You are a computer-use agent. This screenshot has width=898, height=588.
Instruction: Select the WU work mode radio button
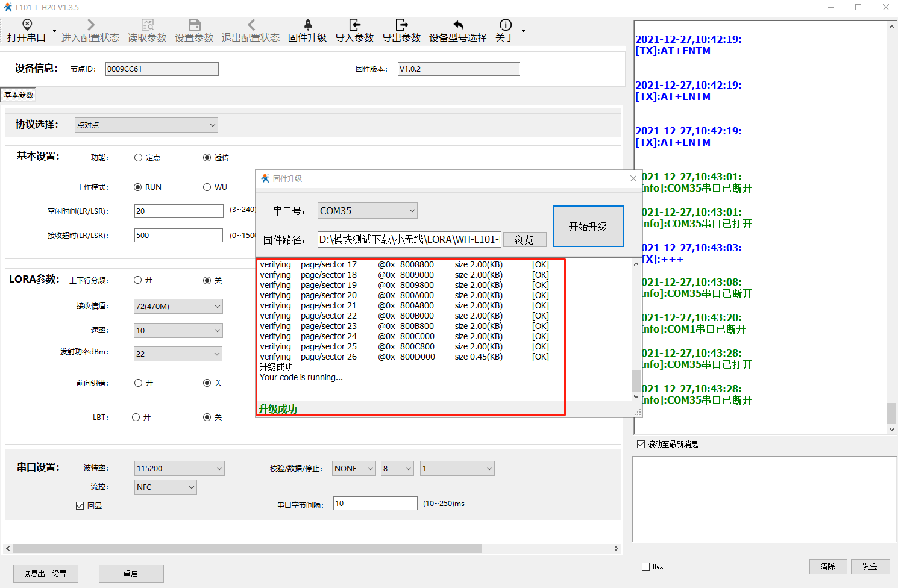click(x=207, y=187)
